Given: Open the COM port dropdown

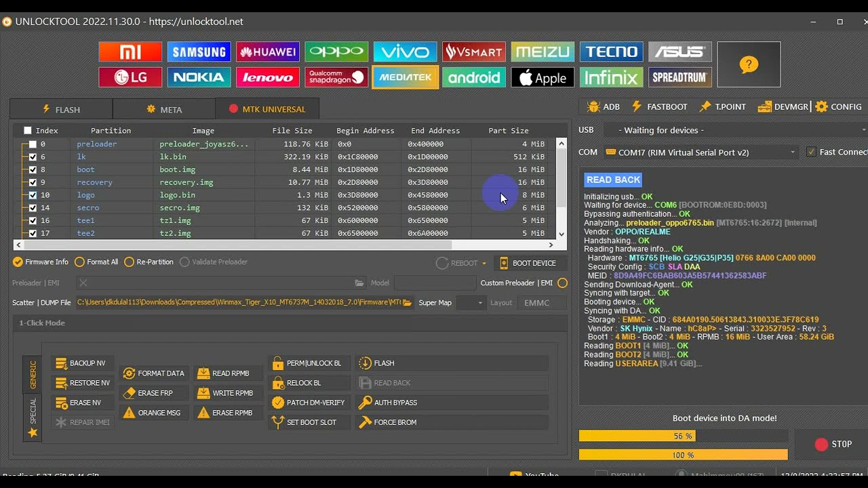Looking at the screenshot, I should 701,152.
